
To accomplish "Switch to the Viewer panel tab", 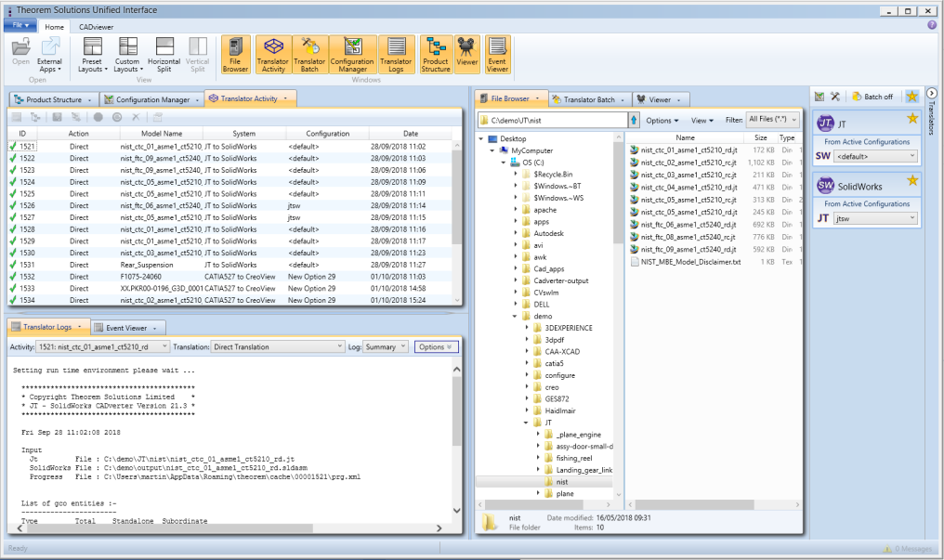I will point(660,100).
